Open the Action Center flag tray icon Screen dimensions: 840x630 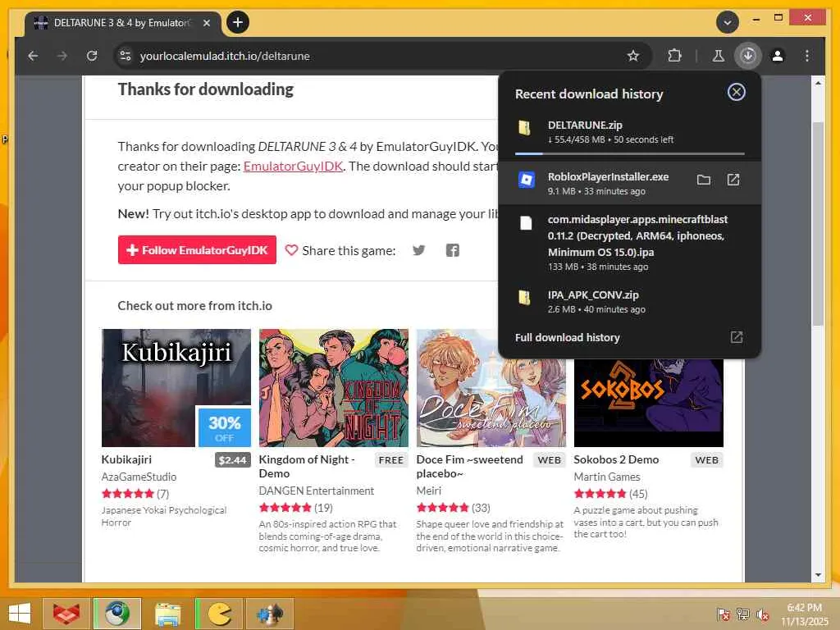click(723, 614)
